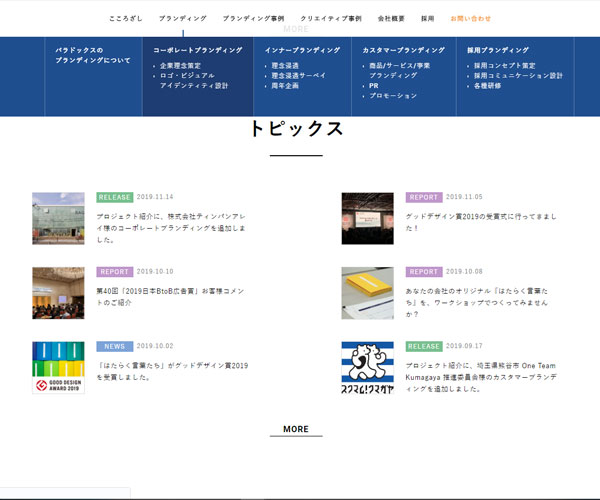This screenshot has height=500, width=600.
Task: Open クリエイティブ事例 in top navigation
Action: pos(331,18)
